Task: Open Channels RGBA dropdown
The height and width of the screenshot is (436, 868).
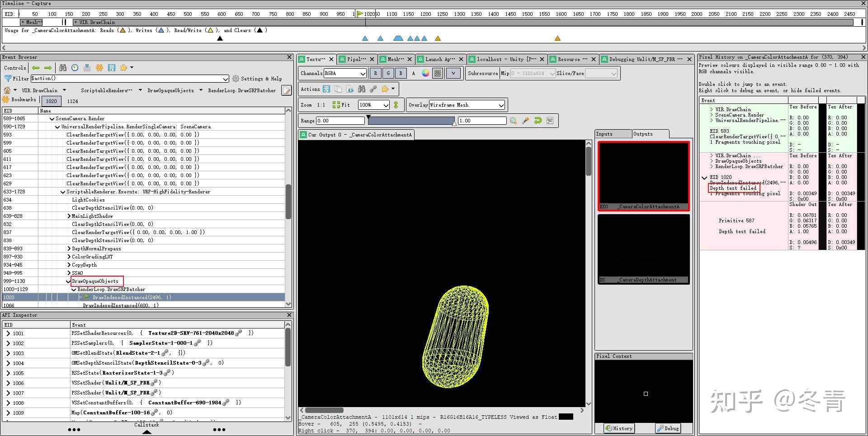Action: pos(345,73)
